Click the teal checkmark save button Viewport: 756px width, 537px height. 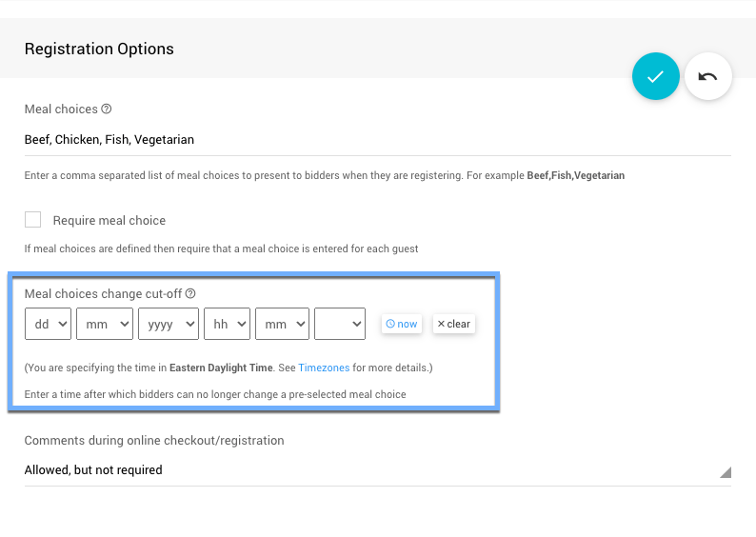[x=655, y=77]
